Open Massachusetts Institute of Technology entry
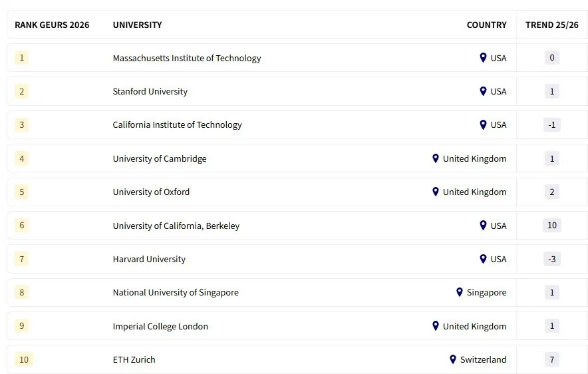This screenshot has height=374, width=588. (x=187, y=58)
